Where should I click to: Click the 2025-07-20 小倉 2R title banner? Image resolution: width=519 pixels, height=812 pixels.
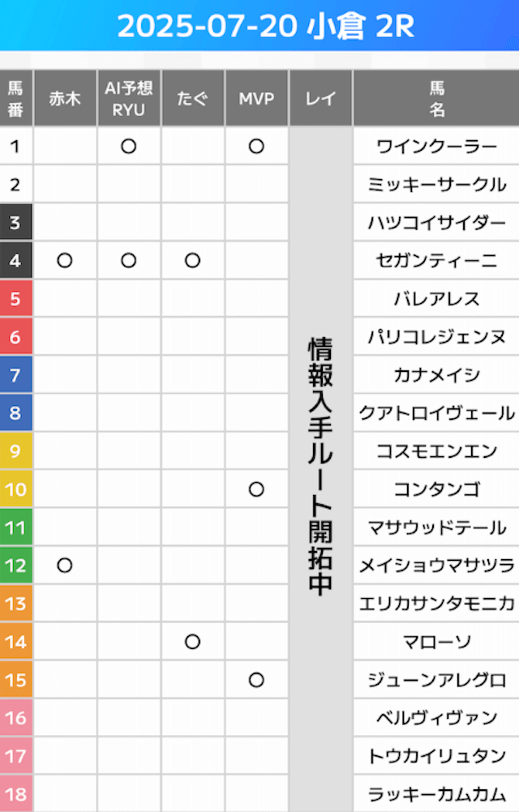point(259,25)
